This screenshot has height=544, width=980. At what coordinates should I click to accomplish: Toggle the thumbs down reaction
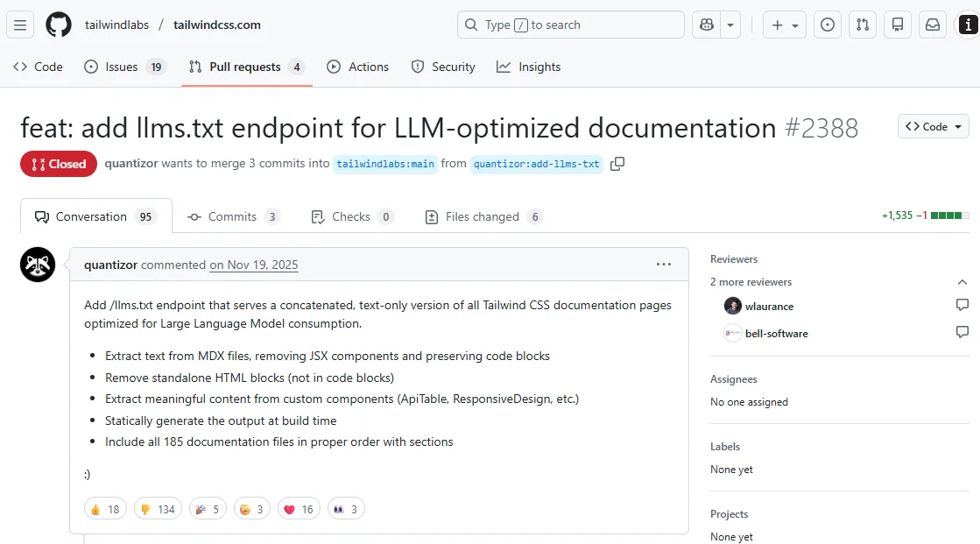[158, 509]
